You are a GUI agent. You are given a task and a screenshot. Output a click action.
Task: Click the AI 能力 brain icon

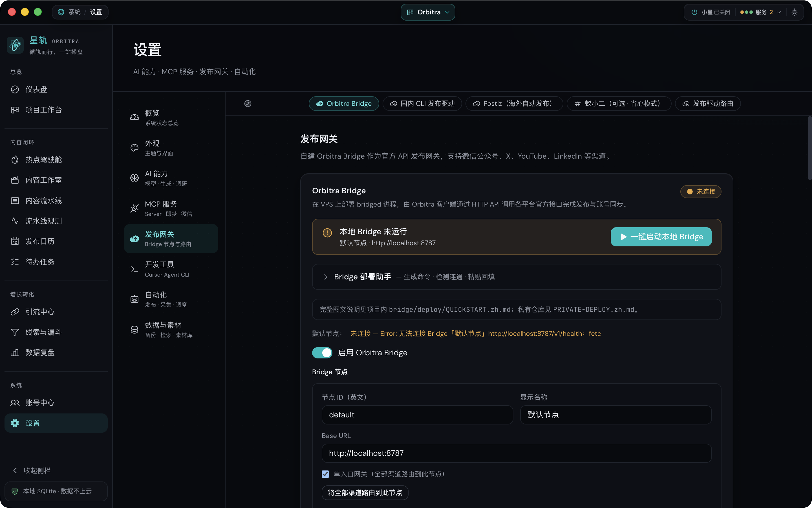(134, 178)
